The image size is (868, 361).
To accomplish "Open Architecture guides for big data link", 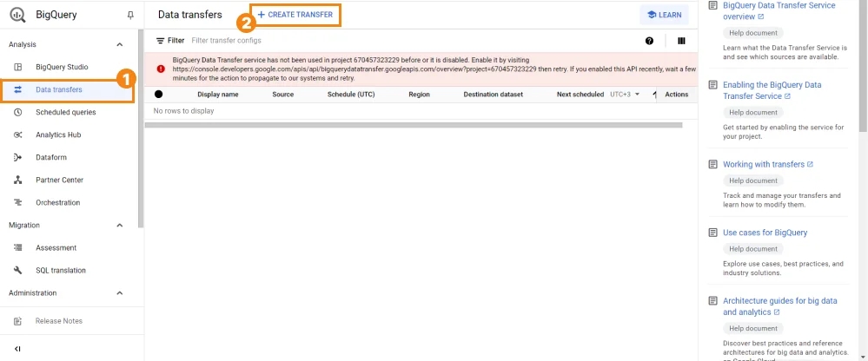I will [780, 307].
